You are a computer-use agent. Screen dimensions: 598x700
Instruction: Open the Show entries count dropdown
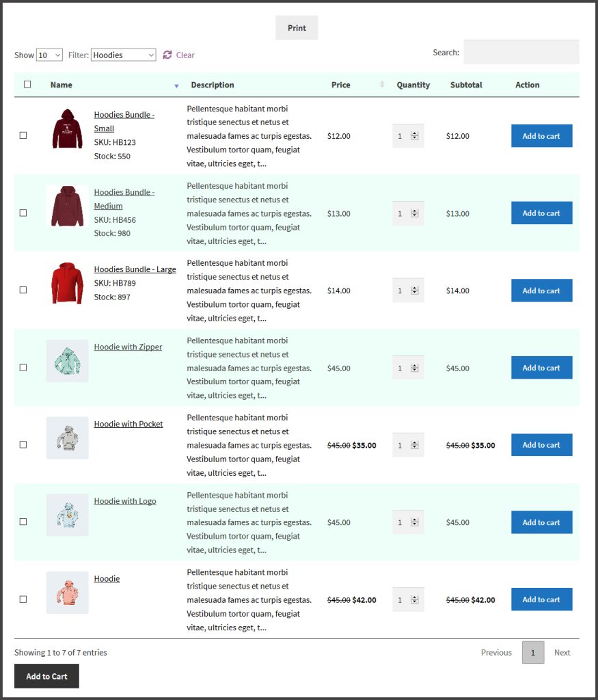tap(49, 55)
